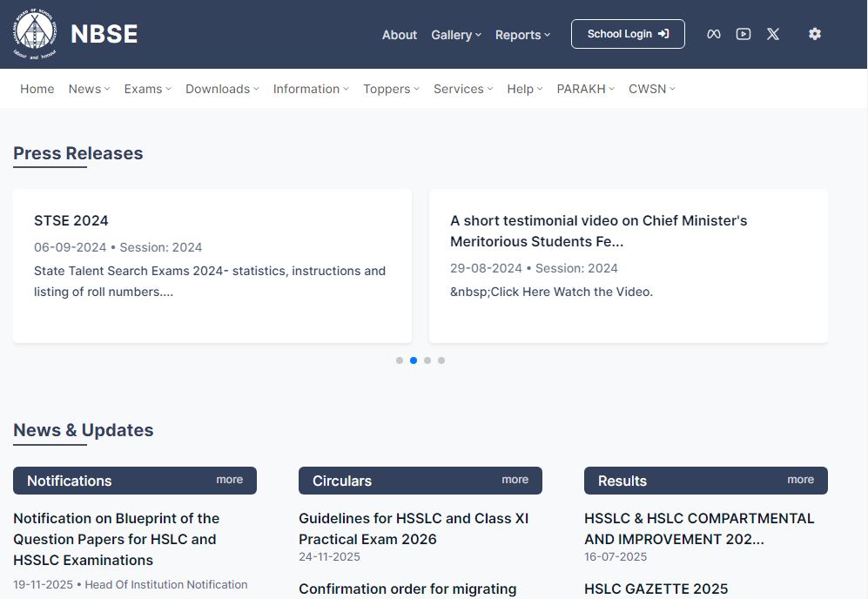Click the NBSE logo emblem
The image size is (868, 599).
(x=34, y=34)
